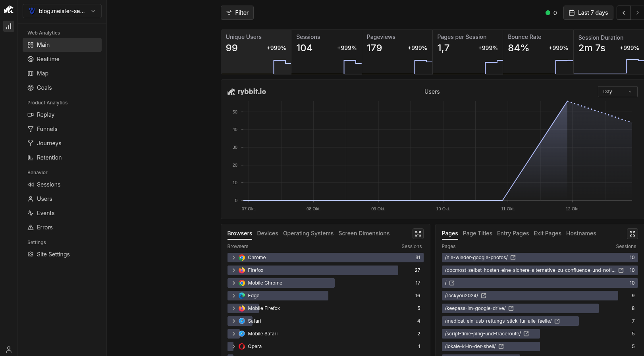Image resolution: width=644 pixels, height=356 pixels.
Task: Open the Last 7 days date picker
Action: coord(588,13)
